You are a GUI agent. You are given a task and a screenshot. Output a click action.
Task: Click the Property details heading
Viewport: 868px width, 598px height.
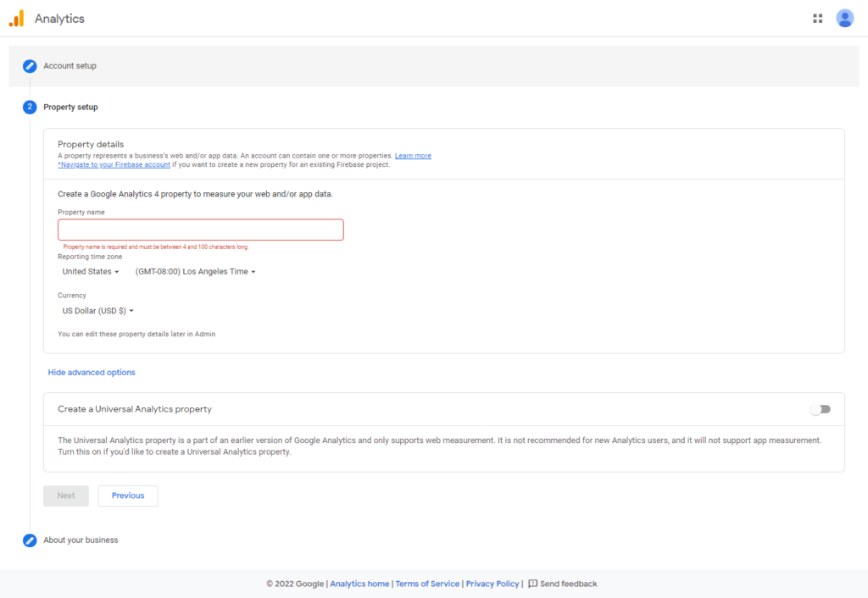pos(91,144)
